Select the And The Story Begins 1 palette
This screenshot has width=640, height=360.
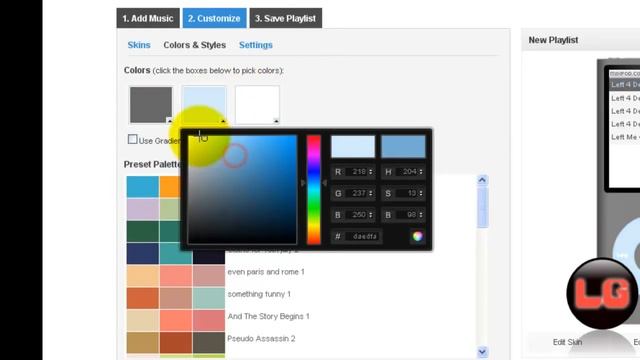268,316
